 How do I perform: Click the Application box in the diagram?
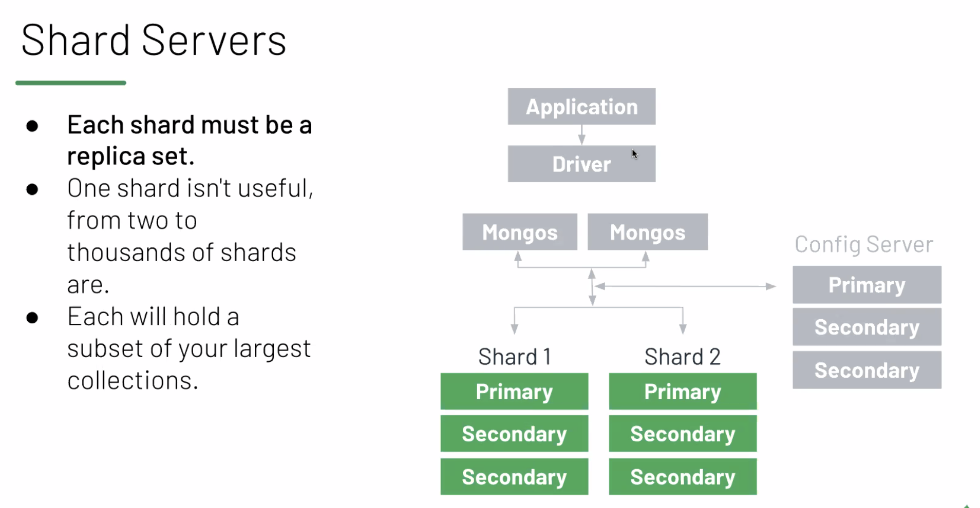point(581,107)
